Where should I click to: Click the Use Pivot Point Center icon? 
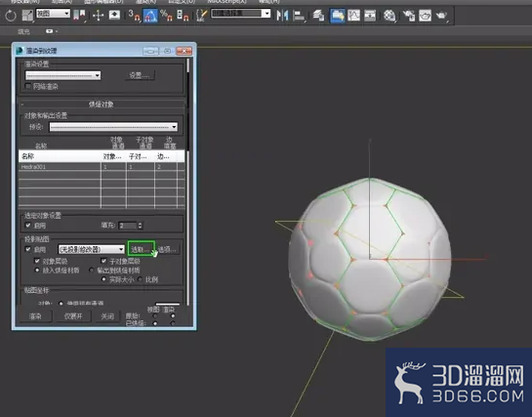pos(79,16)
